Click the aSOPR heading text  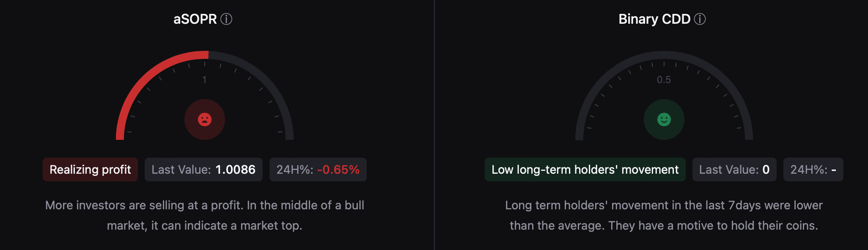coord(195,19)
